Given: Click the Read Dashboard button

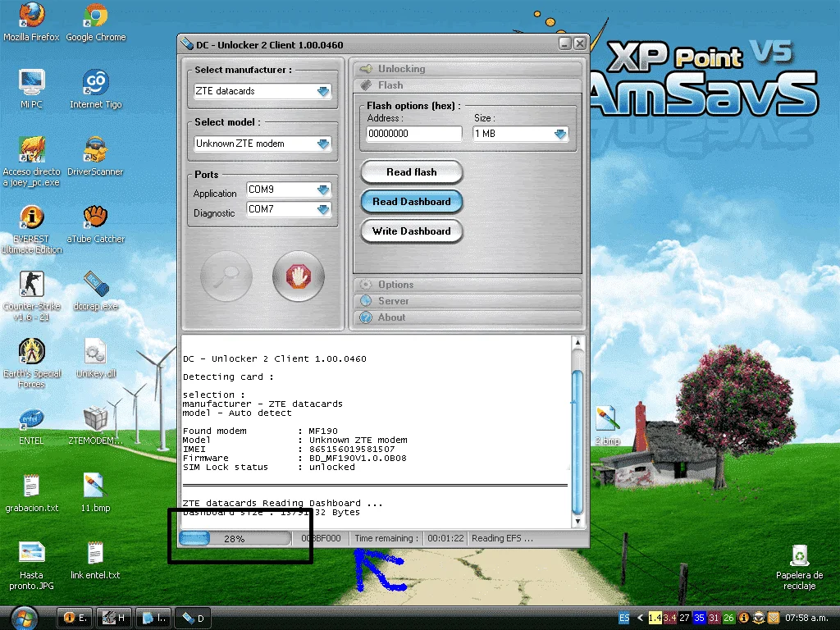Looking at the screenshot, I should tap(412, 202).
